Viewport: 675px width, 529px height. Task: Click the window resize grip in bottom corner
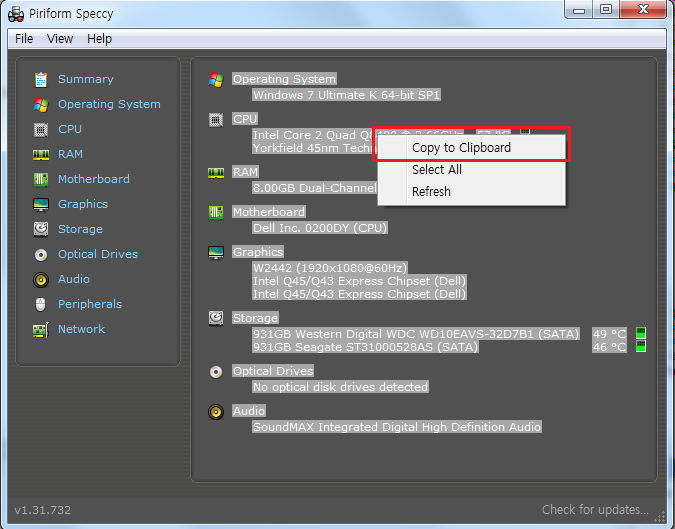(x=660, y=516)
